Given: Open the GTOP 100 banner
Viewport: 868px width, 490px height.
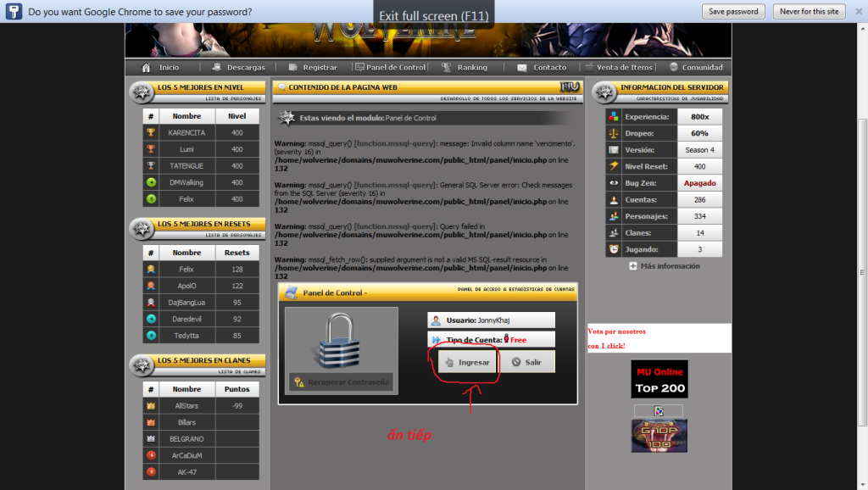Looking at the screenshot, I should (659, 436).
